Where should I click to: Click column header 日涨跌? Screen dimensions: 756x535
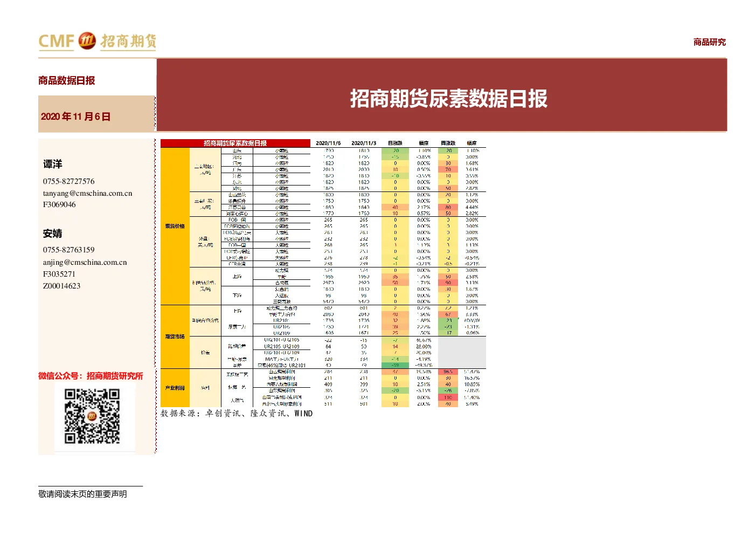(395, 143)
